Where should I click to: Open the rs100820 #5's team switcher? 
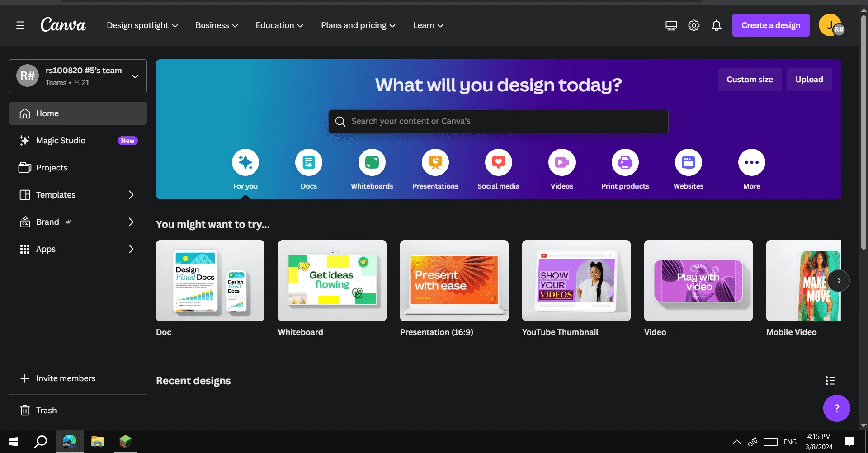click(78, 76)
